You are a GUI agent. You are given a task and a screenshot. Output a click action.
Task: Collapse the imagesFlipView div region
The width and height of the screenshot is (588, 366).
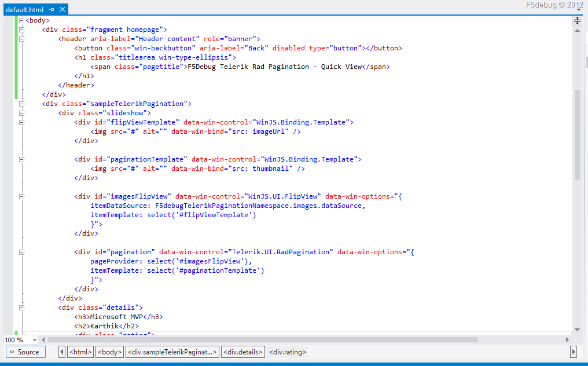21,197
